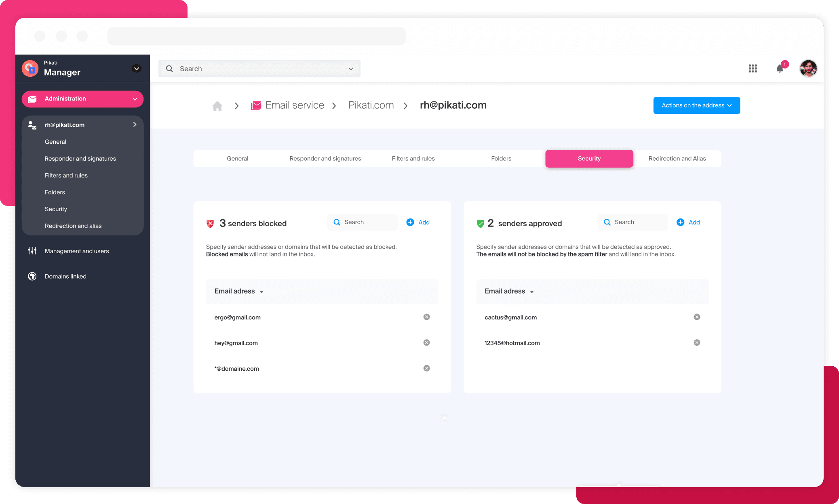Click the Pikati.com breadcrumb link

coord(371,105)
